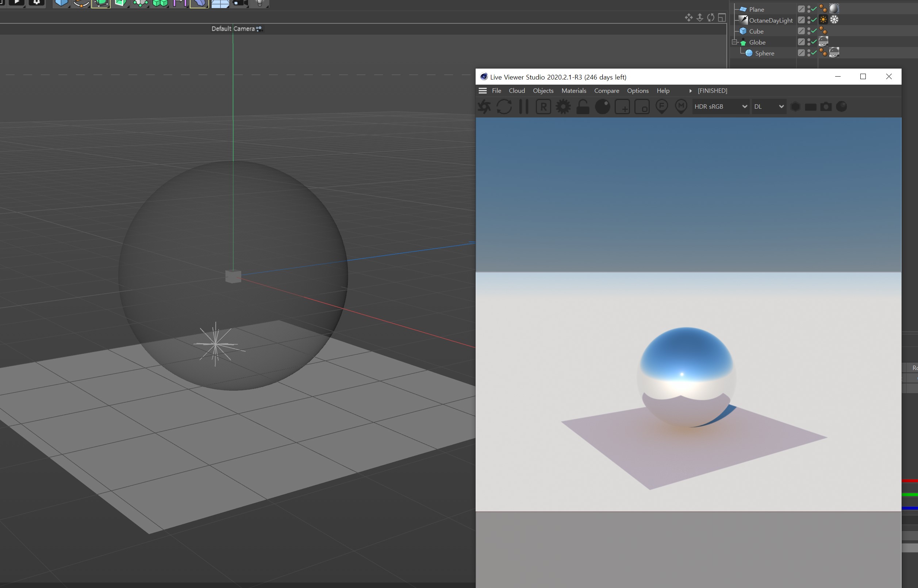Image resolution: width=918 pixels, height=588 pixels.
Task: Click the camera snapshot icon in Live Viewer toolbar
Action: [x=826, y=107]
